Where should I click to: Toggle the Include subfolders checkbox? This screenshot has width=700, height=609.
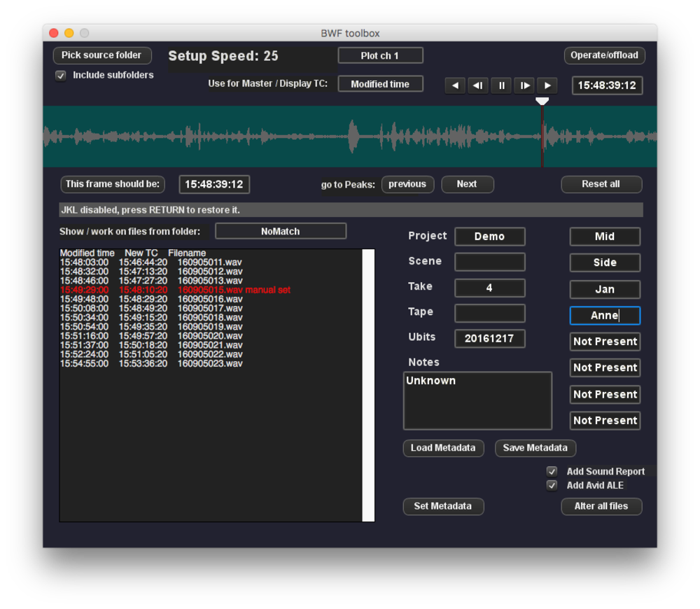(x=61, y=76)
